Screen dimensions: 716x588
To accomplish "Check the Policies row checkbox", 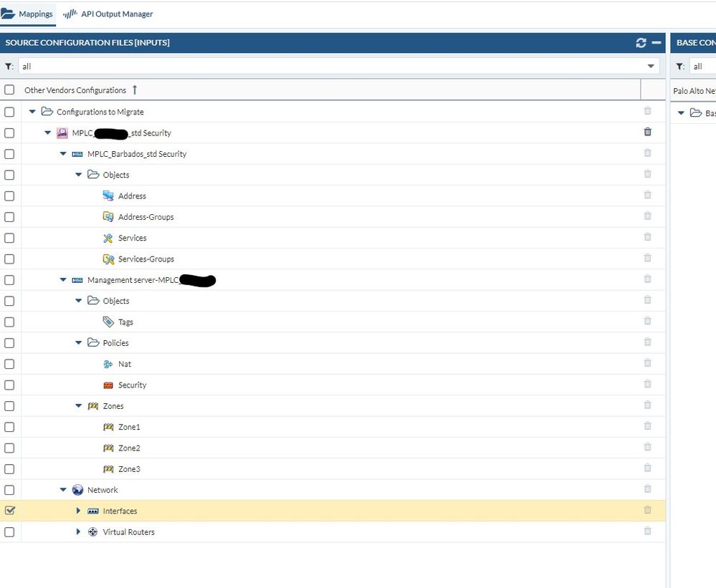I will point(9,343).
